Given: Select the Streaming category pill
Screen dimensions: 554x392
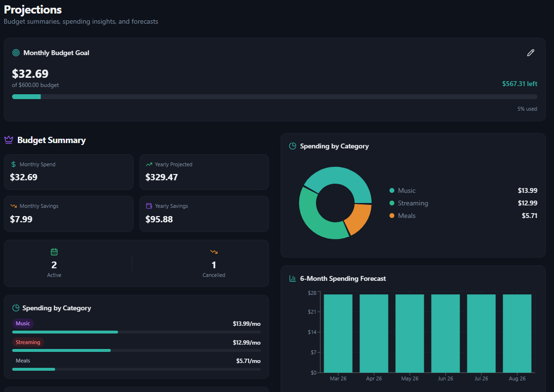Looking at the screenshot, I should click(x=28, y=342).
